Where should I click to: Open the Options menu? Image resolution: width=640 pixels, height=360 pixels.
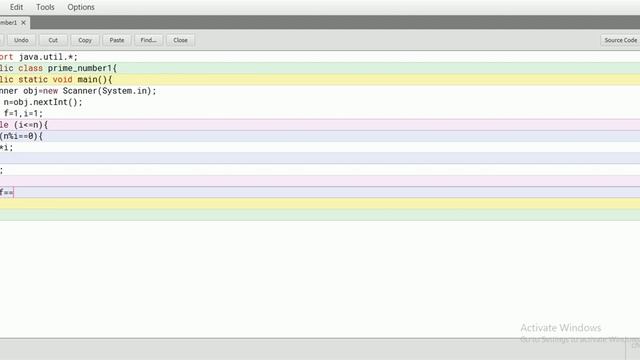point(81,7)
